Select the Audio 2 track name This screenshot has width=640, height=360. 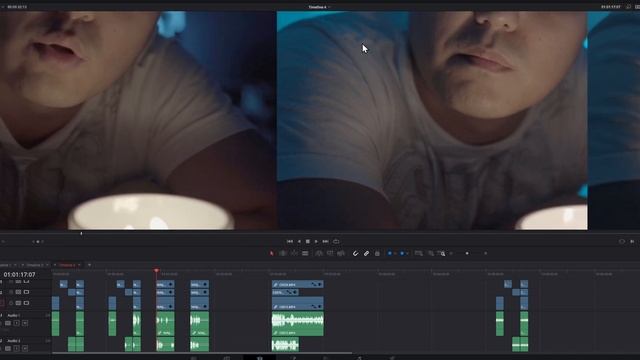tap(13, 341)
